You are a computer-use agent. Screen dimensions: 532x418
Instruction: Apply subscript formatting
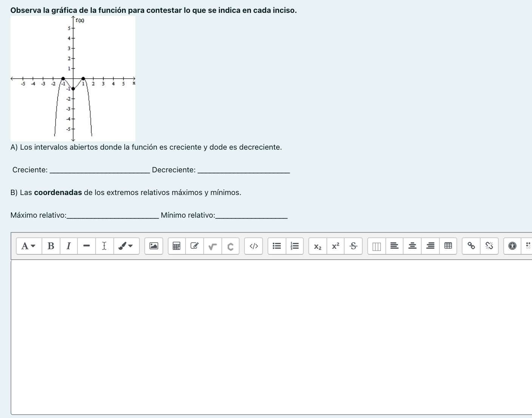click(x=317, y=246)
